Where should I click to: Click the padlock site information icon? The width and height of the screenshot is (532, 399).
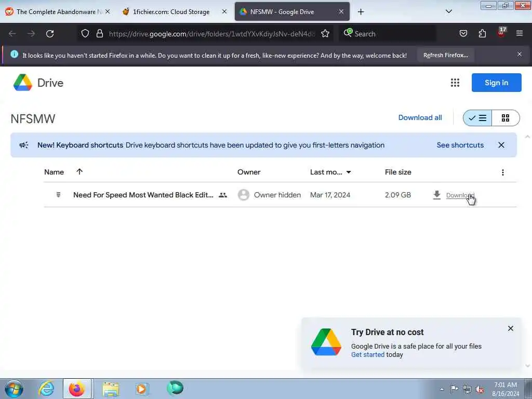(99, 33)
